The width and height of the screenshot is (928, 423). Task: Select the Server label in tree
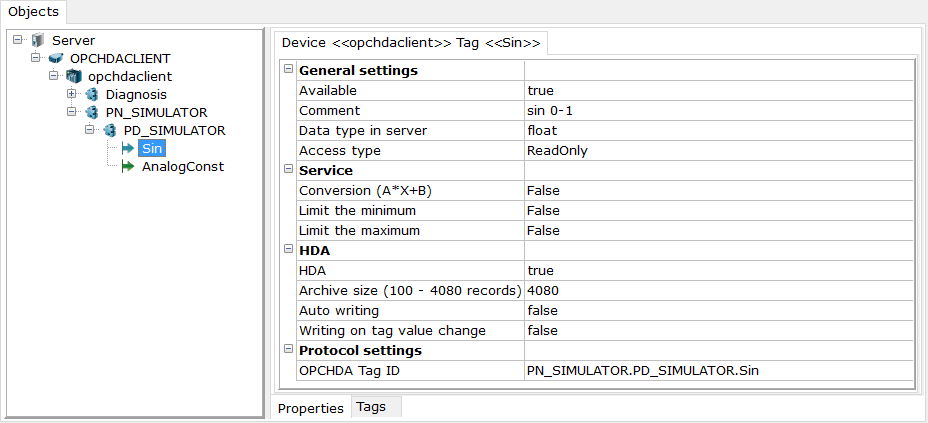coord(73,41)
